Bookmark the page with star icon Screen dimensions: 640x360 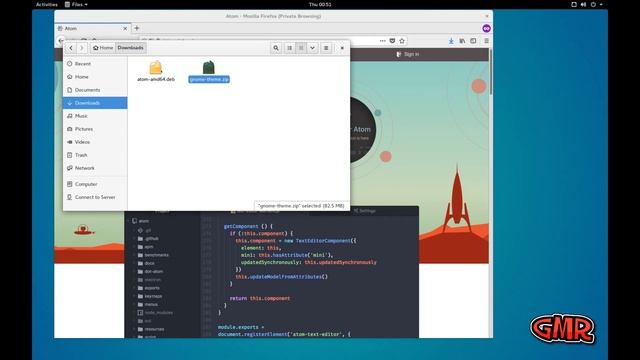coord(402,41)
